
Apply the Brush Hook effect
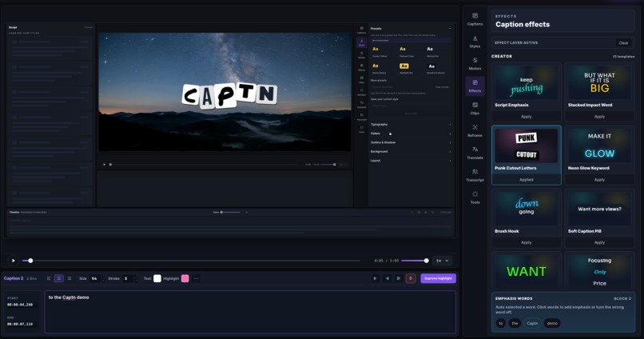[526, 242]
